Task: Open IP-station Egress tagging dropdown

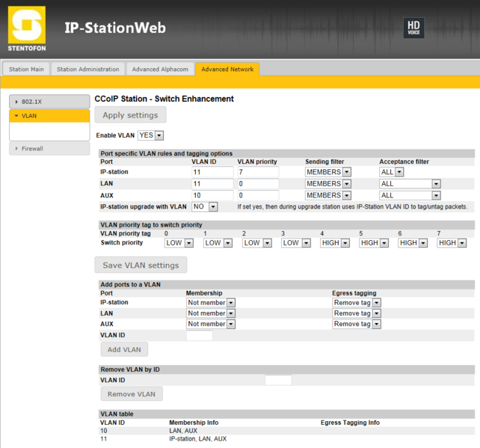Action: point(357,303)
